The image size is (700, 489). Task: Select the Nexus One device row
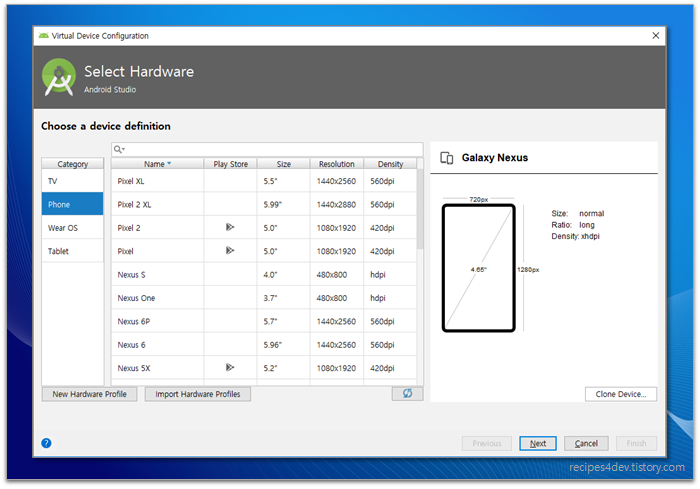tap(264, 298)
